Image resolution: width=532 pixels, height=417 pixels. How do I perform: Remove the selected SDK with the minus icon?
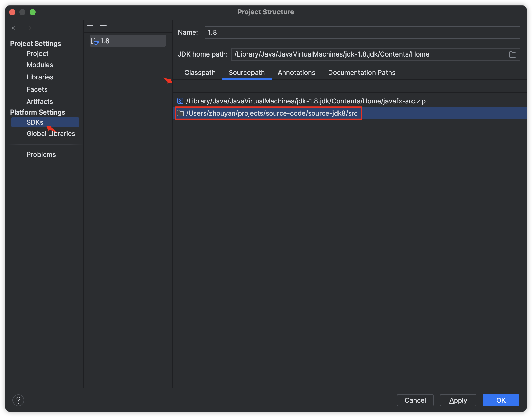tap(103, 26)
